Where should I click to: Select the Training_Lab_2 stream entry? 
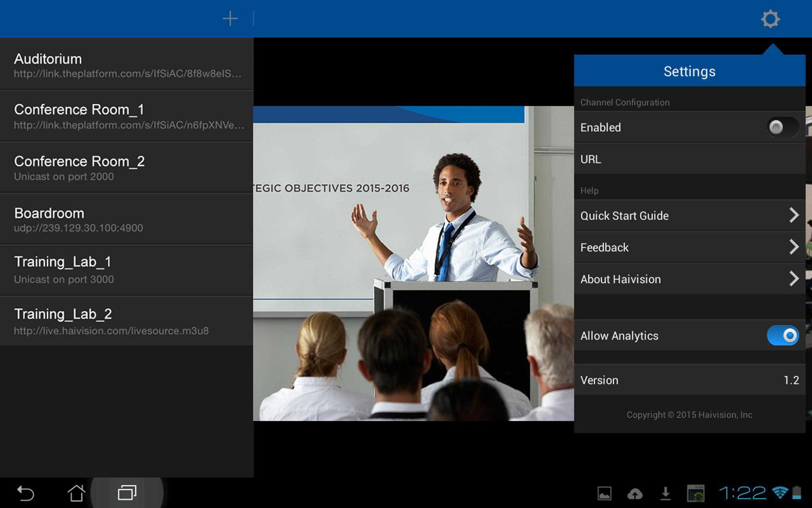[x=127, y=319]
